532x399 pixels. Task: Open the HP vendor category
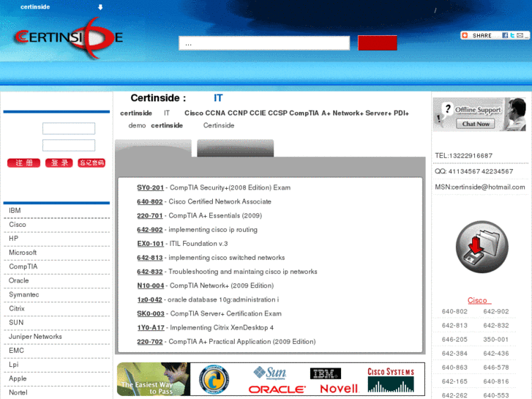(14, 239)
